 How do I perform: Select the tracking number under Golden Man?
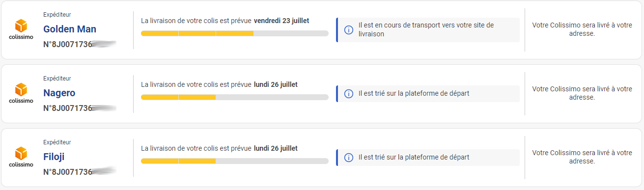[80, 44]
